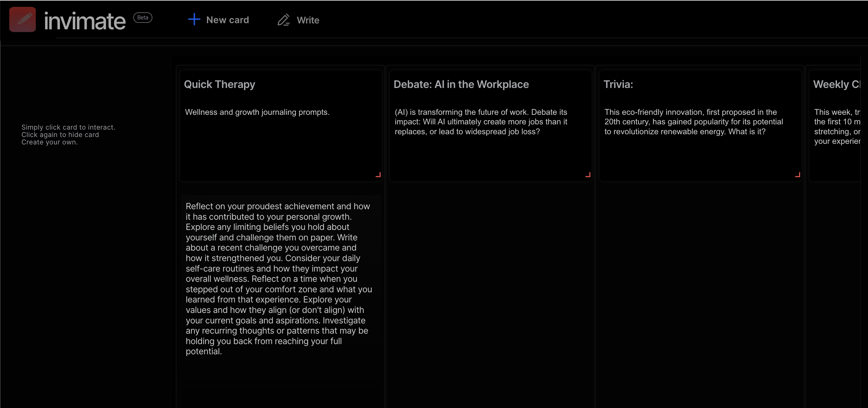868x408 pixels.
Task: Expand the Debate: AI in the Workplace card
Action: tap(461, 84)
